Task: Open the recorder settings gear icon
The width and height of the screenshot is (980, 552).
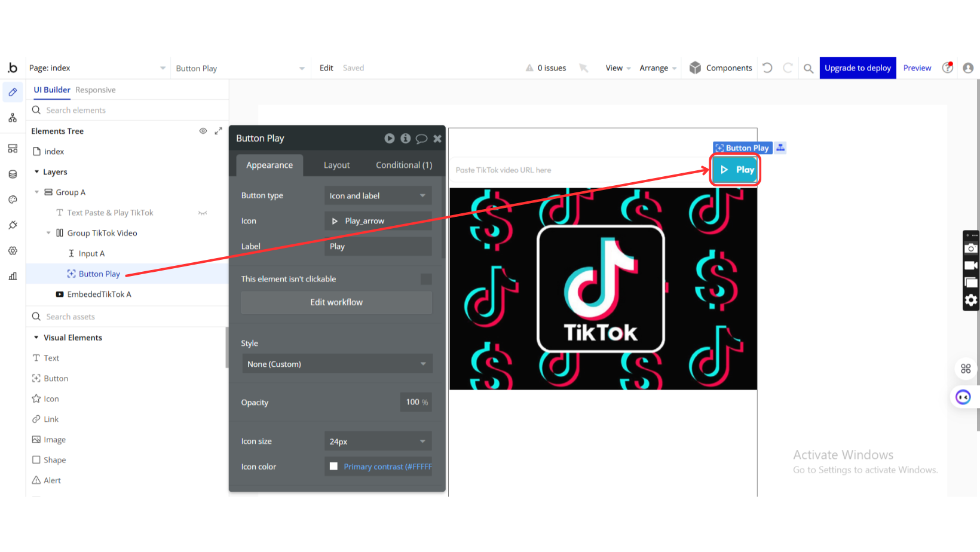Action: coord(971,300)
